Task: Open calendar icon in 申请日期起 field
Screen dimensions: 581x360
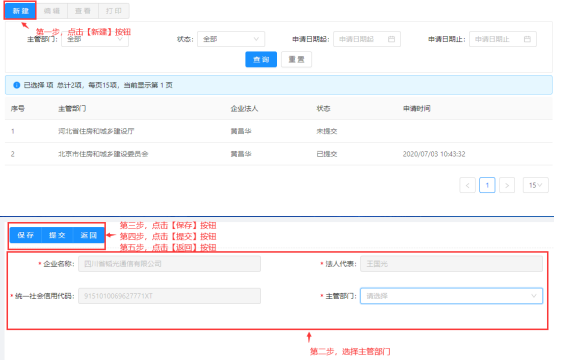Action: 391,39
